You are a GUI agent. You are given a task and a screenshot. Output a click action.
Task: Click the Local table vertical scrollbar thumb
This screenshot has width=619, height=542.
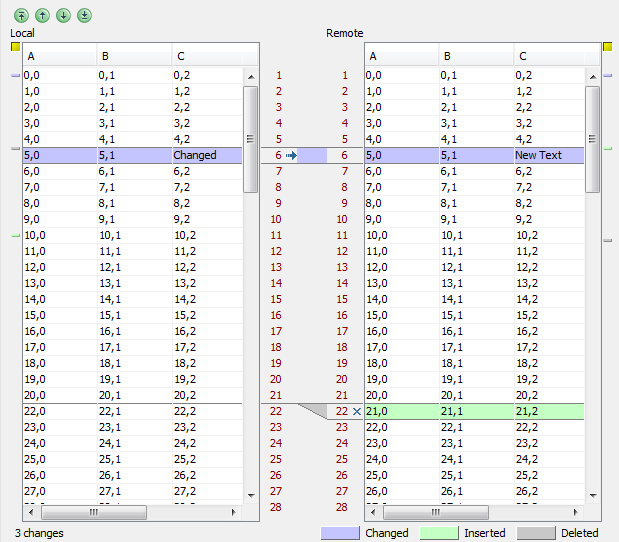250,139
